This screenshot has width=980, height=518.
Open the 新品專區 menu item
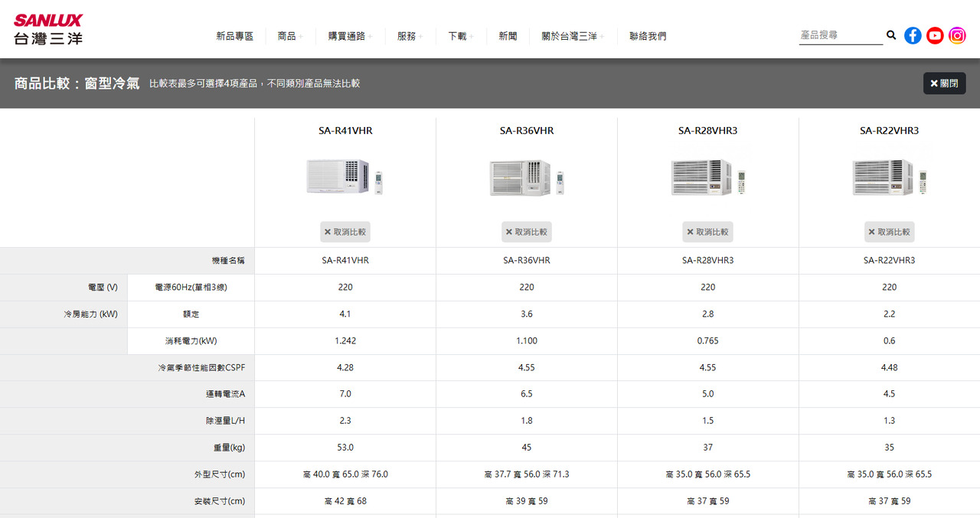pyautogui.click(x=234, y=36)
